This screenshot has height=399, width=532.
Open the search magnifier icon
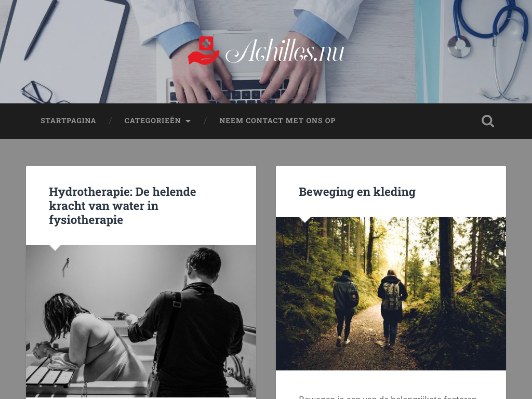click(487, 121)
